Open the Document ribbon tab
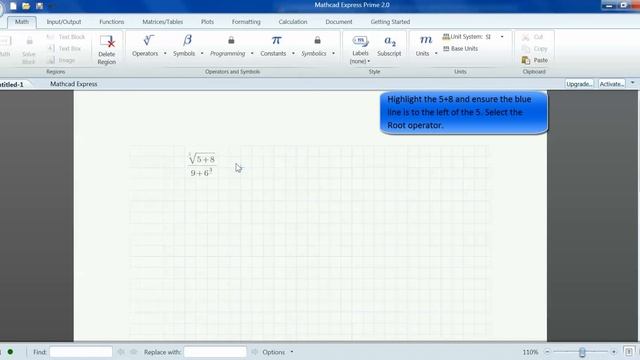The height and width of the screenshot is (360, 640). coord(339,22)
